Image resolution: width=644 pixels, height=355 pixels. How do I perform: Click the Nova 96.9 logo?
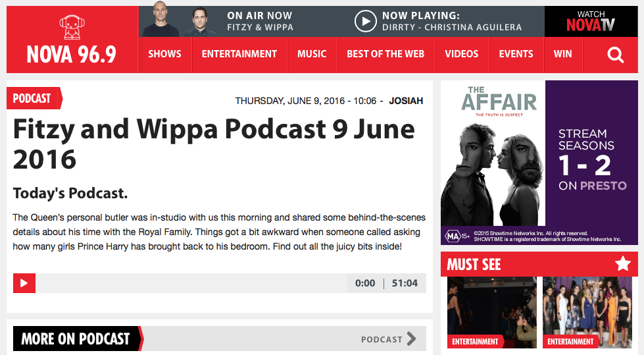click(72, 40)
